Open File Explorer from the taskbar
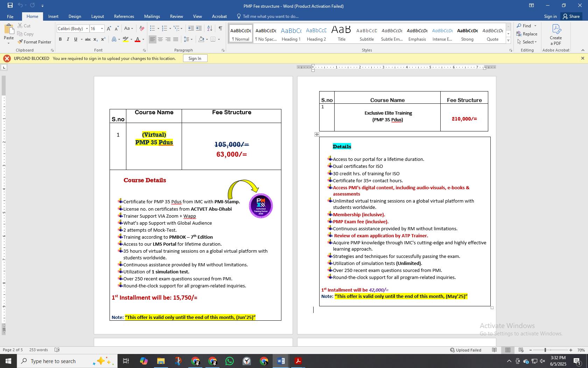The height and width of the screenshot is (368, 588). tap(161, 361)
